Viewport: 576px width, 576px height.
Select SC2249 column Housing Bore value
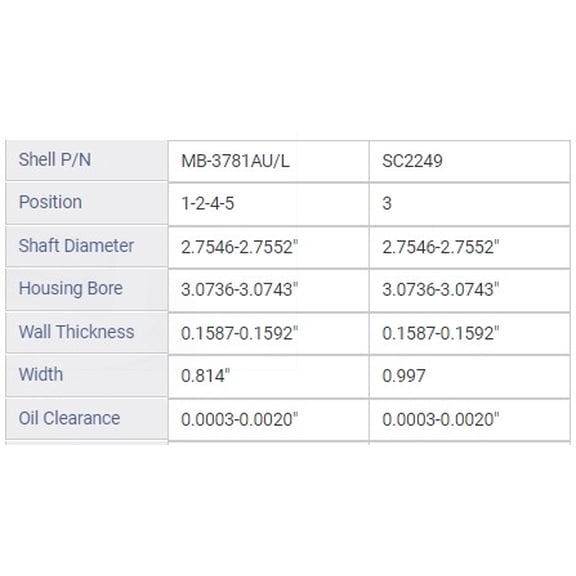[x=469, y=290]
